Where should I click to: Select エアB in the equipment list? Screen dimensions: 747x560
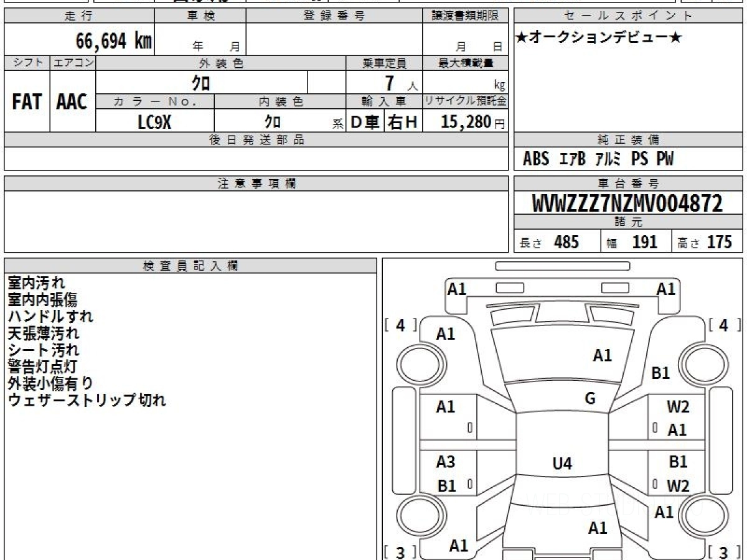(x=573, y=159)
